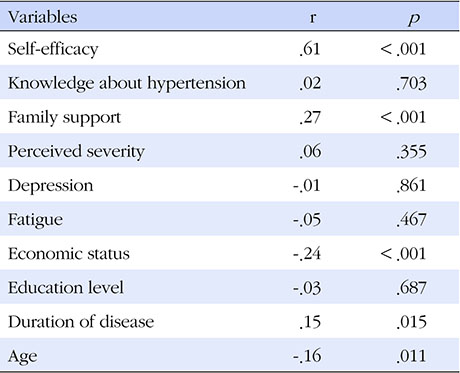
Task: Select the Self-efficacy row label
Action: pos(53,50)
